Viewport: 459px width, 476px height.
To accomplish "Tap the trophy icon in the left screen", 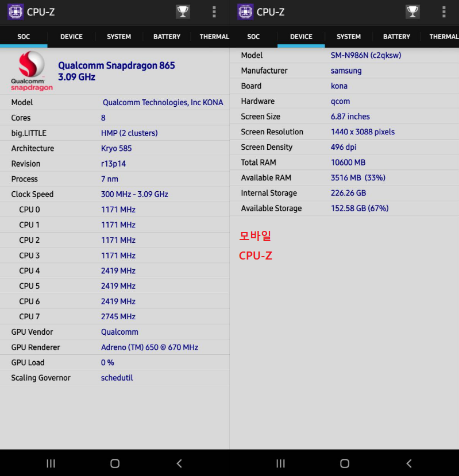I will coord(183,12).
